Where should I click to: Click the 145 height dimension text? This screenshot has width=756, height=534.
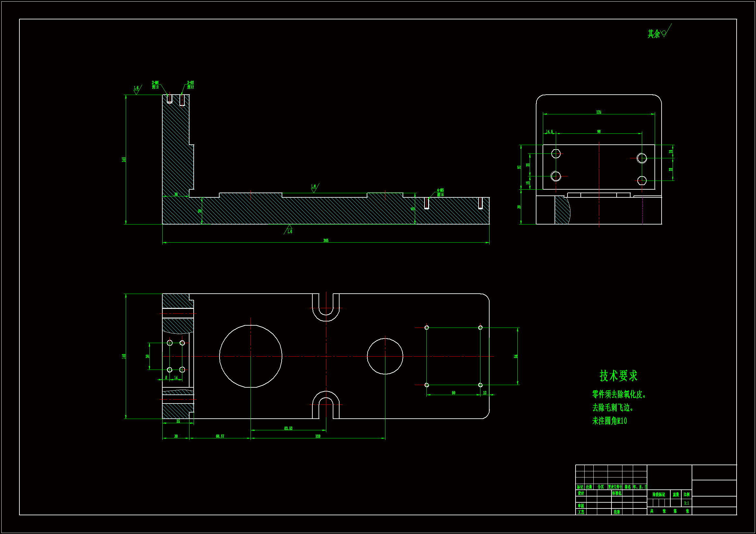pos(124,159)
